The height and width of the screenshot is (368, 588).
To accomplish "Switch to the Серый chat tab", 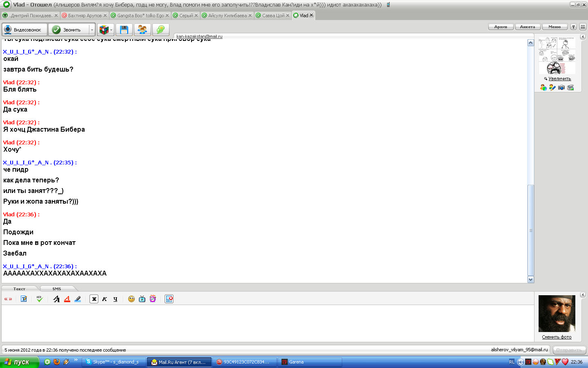I will 186,16.
